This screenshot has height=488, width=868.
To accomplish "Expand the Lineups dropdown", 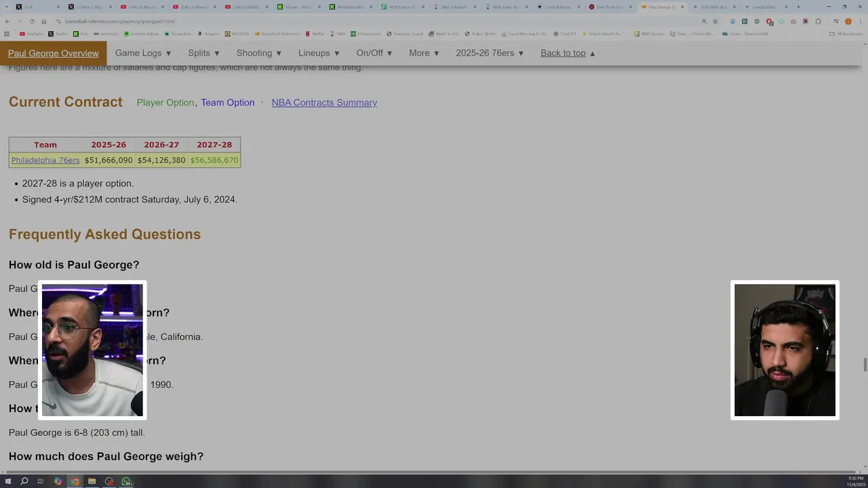I will pyautogui.click(x=319, y=53).
